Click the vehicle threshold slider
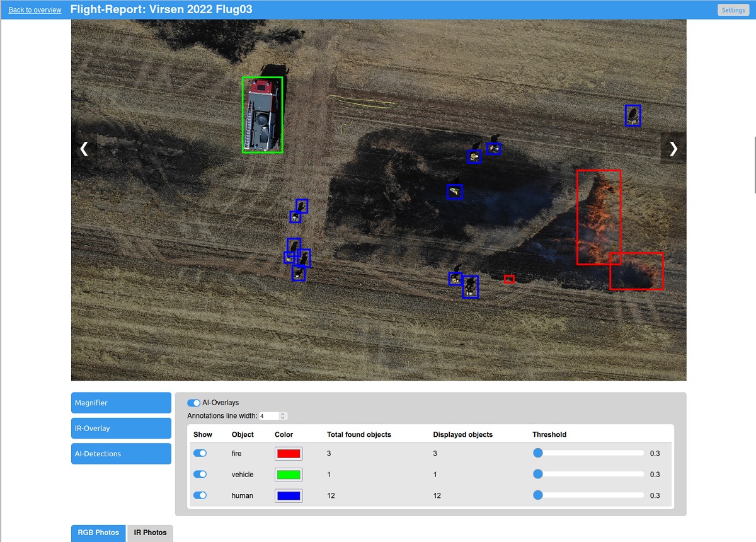The width and height of the screenshot is (756, 542). pos(538,475)
